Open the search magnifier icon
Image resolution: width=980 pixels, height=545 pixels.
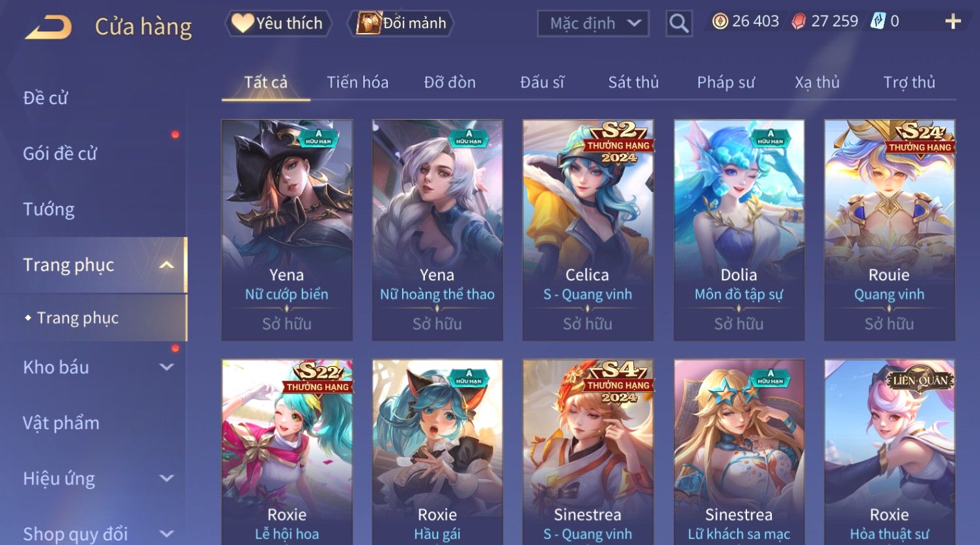(679, 23)
